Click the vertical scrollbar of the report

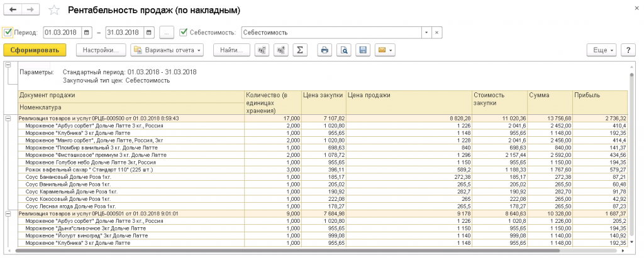point(632,156)
